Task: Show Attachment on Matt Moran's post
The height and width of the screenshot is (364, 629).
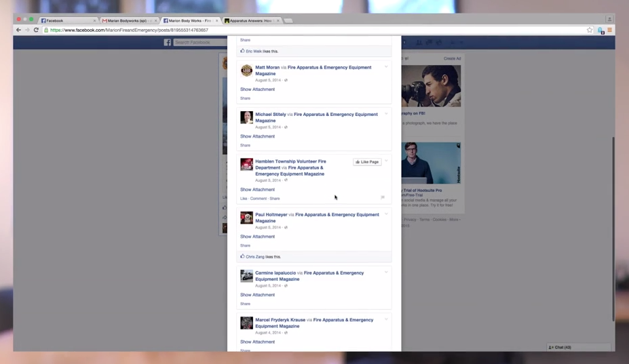Action: [258, 89]
